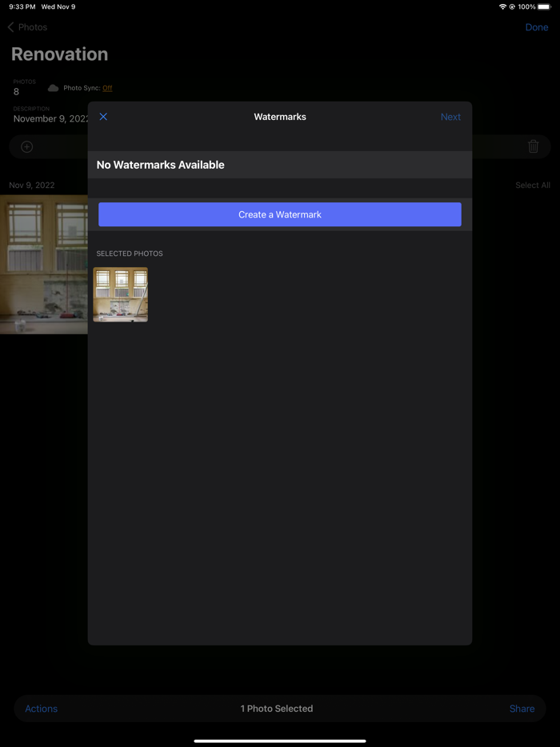Select the photo thumbnail under Selected Photos
This screenshot has height=747, width=560.
coord(121,294)
